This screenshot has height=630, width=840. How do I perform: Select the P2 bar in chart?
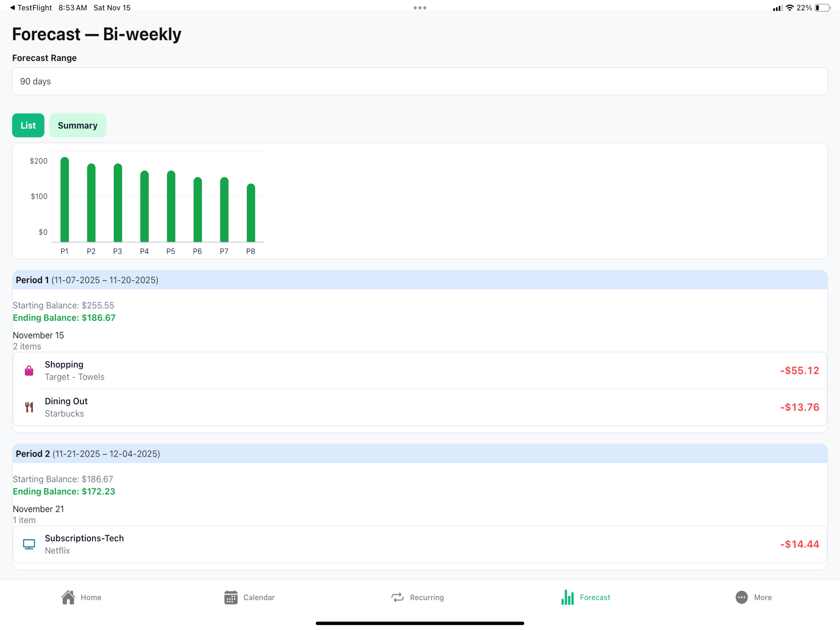pos(91,203)
